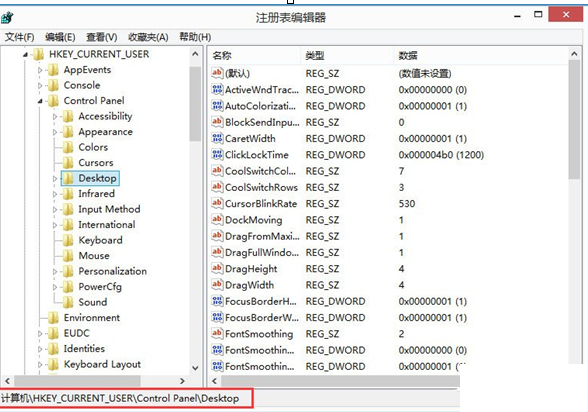Click the (默认) string value icon
The height and width of the screenshot is (412, 588).
click(x=217, y=73)
